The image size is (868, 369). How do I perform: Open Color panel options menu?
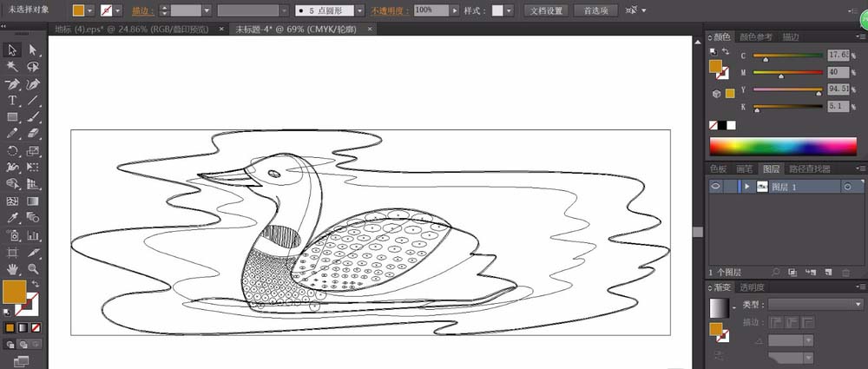859,37
